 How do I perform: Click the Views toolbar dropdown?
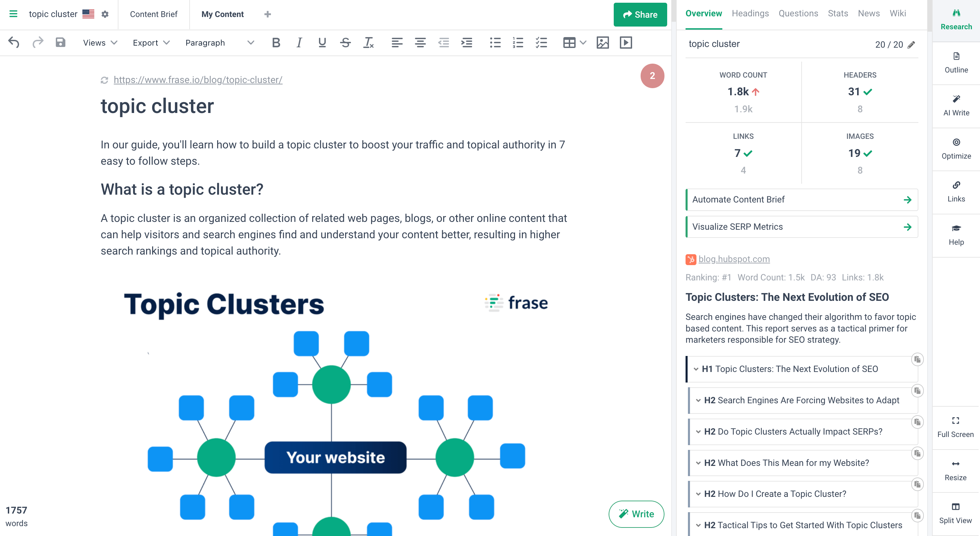tap(98, 42)
